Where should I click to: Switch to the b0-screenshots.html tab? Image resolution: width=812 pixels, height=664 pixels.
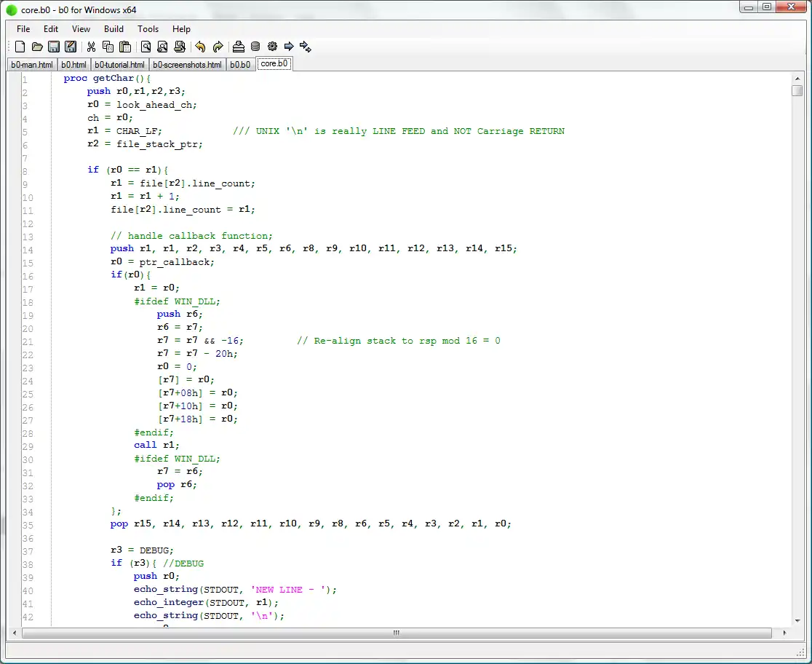tap(187, 65)
